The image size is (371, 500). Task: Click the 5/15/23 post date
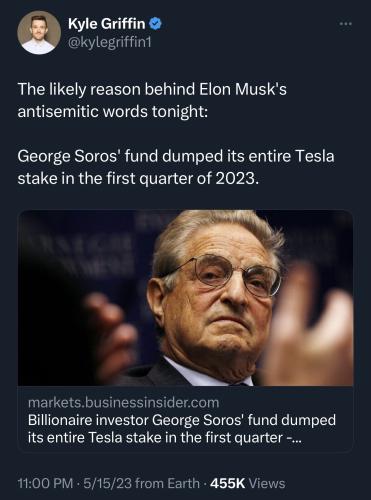[x=108, y=483]
